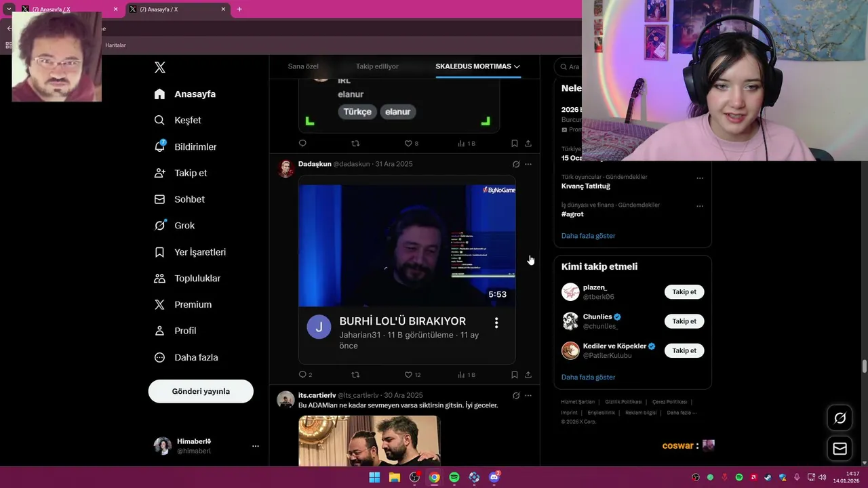Open more options for Kıvanç Tatlıtuğ trend
This screenshot has width=868, height=488.
point(700,178)
